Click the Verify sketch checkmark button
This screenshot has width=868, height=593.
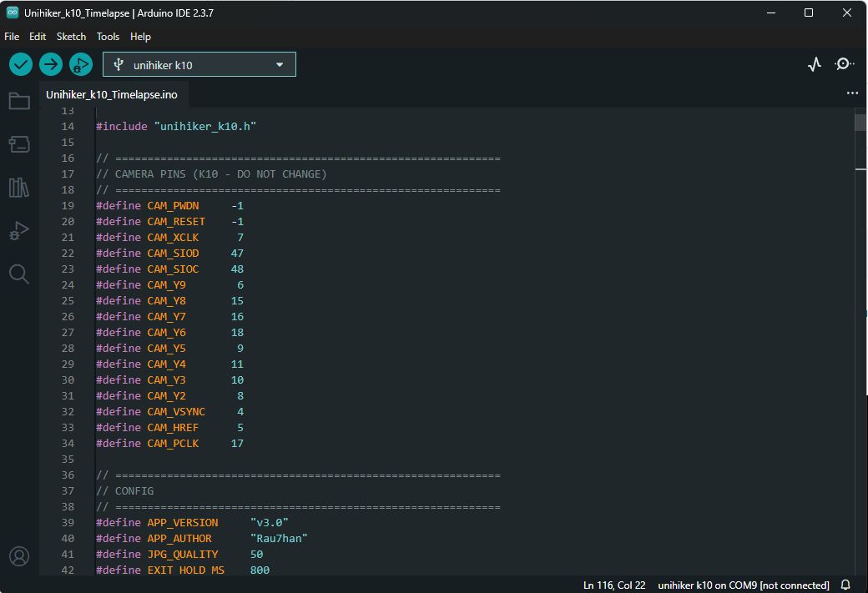21,64
